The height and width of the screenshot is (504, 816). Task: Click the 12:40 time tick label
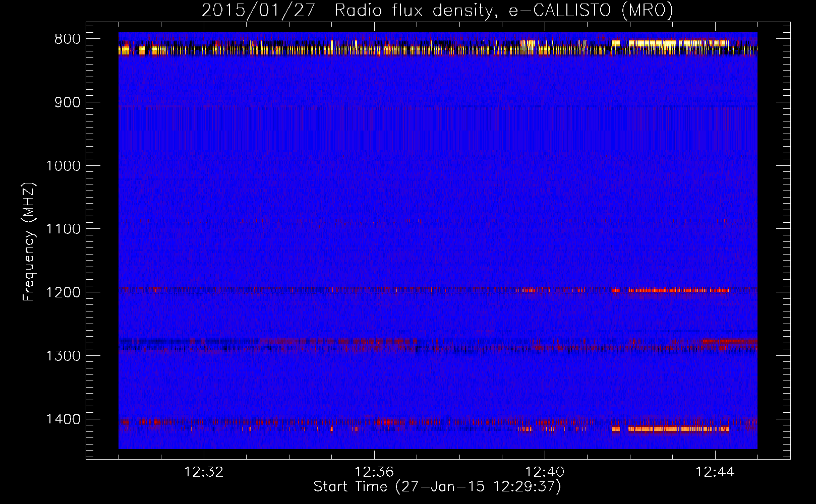click(545, 472)
